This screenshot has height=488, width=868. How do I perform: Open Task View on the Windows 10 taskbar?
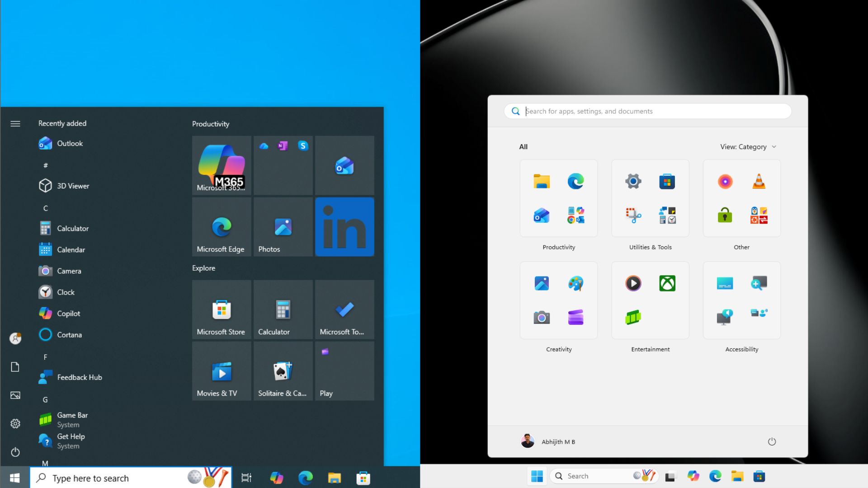coord(246,478)
